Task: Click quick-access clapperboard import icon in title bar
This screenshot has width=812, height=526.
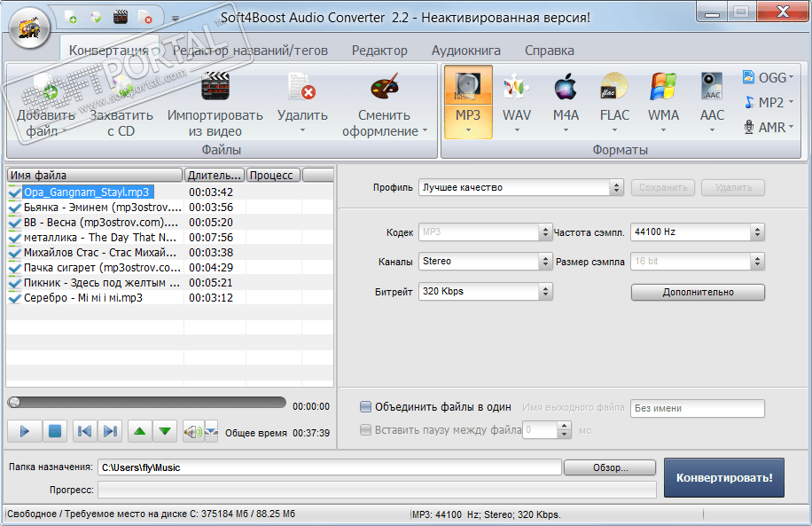Action: [x=121, y=17]
